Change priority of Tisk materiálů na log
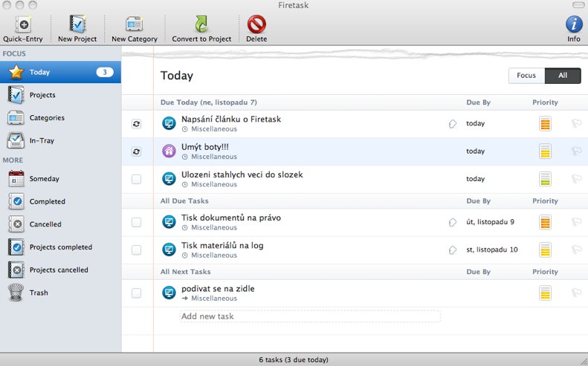The image size is (588, 366). [545, 250]
